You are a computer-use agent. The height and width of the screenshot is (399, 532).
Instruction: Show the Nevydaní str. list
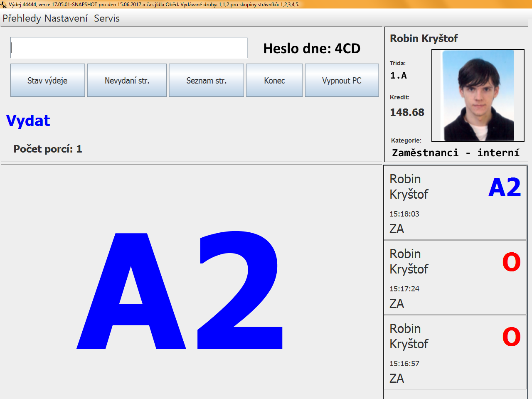[127, 80]
